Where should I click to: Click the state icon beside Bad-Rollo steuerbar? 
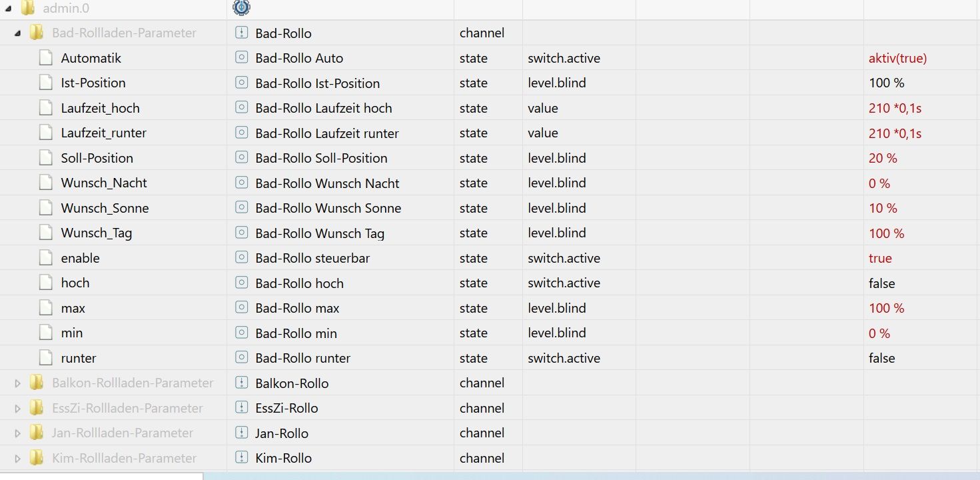(242, 258)
